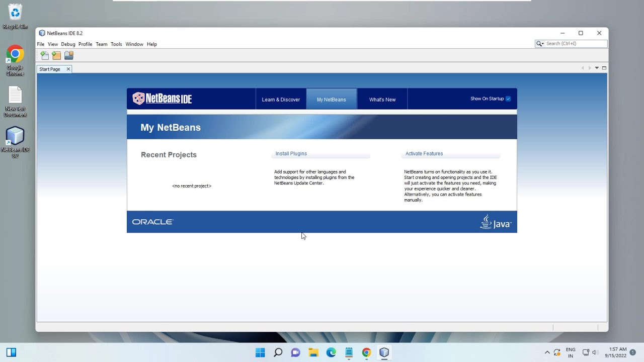Open the File menu
Viewport: 644px width, 362px height.
pyautogui.click(x=41, y=44)
